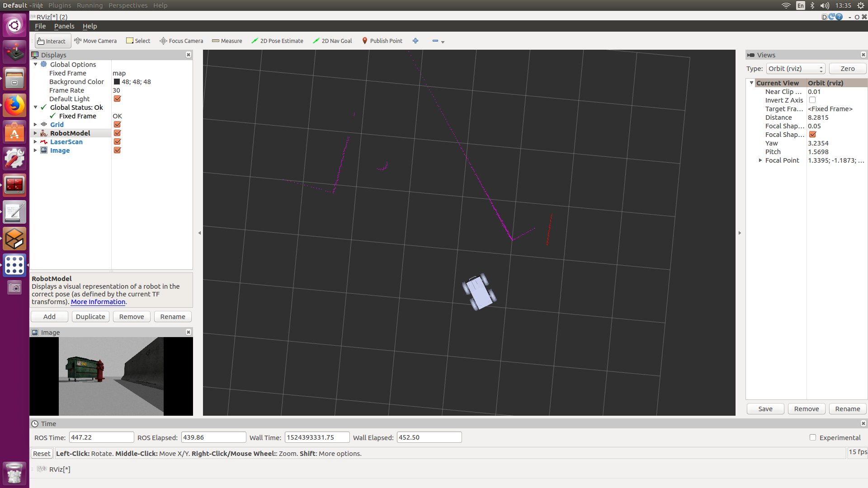The image size is (868, 488).
Task: Click Add display button
Action: tap(49, 316)
